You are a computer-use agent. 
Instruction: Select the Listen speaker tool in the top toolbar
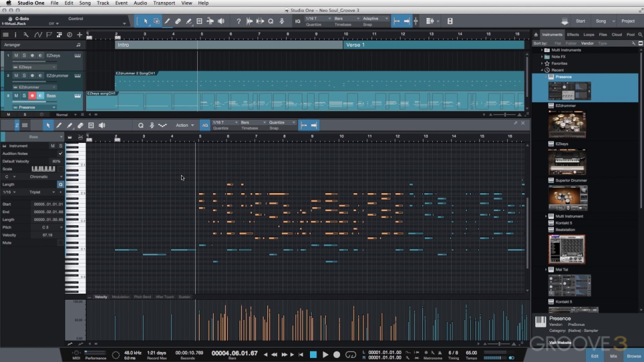point(221,21)
